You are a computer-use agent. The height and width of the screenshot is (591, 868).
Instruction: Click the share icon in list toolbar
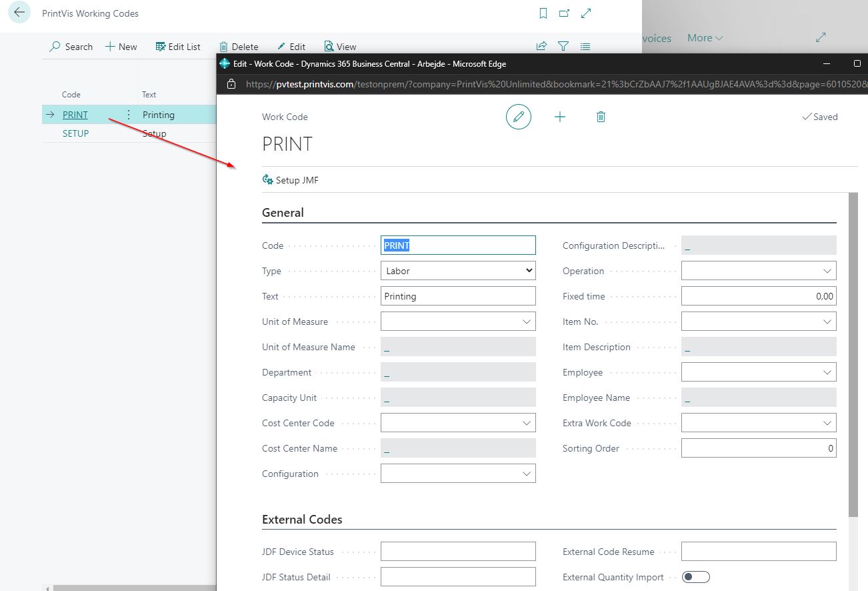(x=541, y=46)
